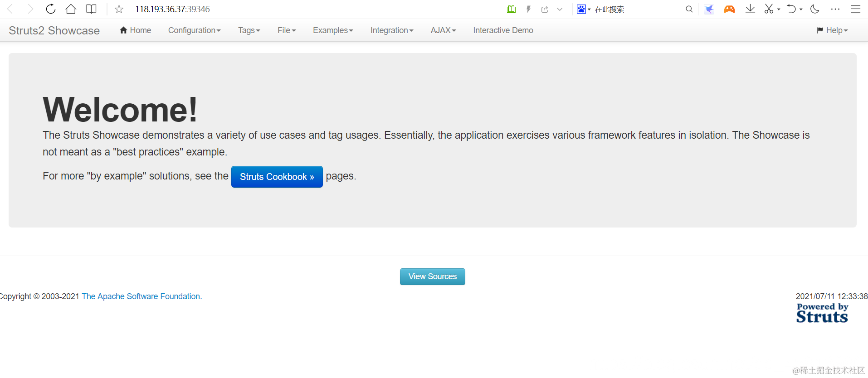868x378 pixels.
Task: Click the address bar URL
Action: point(172,9)
